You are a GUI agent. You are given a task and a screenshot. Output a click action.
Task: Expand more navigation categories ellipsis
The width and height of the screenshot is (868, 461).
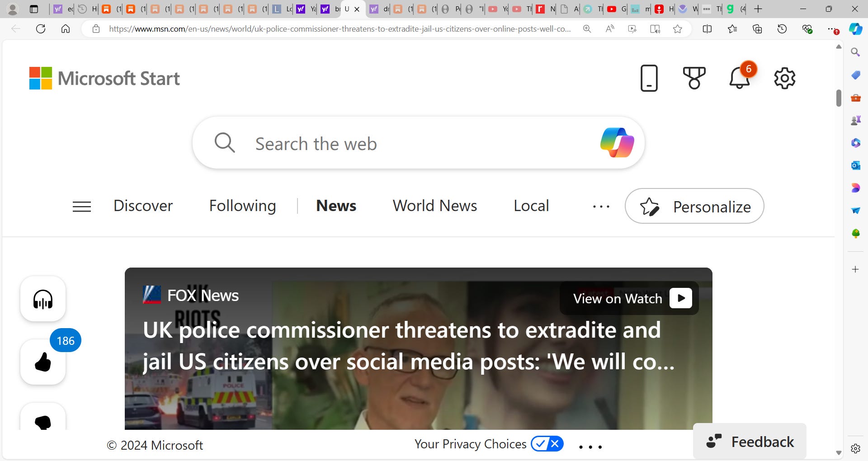[601, 207]
